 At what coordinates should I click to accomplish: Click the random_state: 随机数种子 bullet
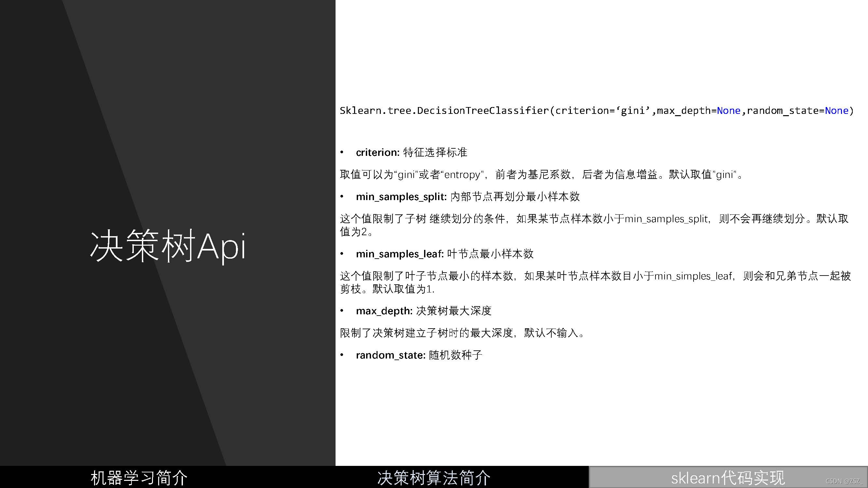[419, 355]
